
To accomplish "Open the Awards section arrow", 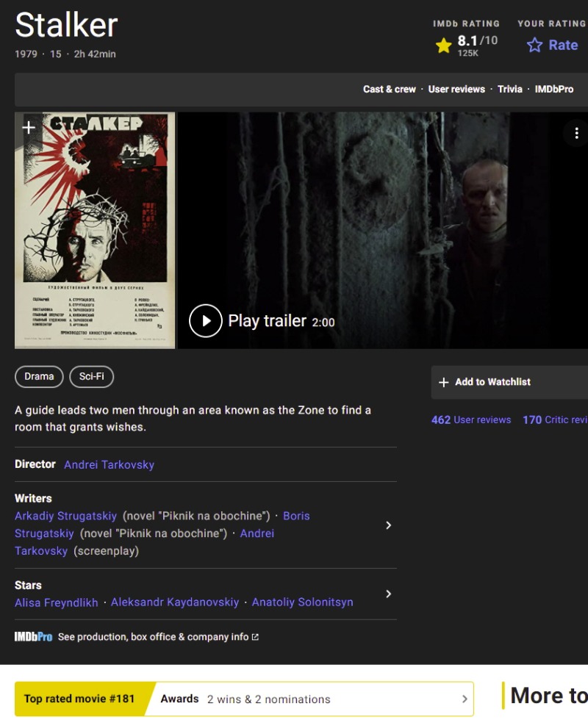I will click(465, 699).
